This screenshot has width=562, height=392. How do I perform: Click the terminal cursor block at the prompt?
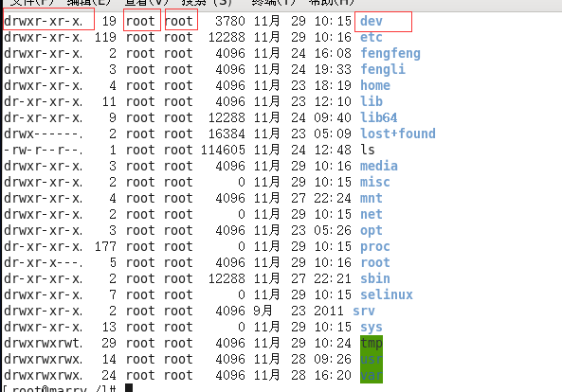129,388
